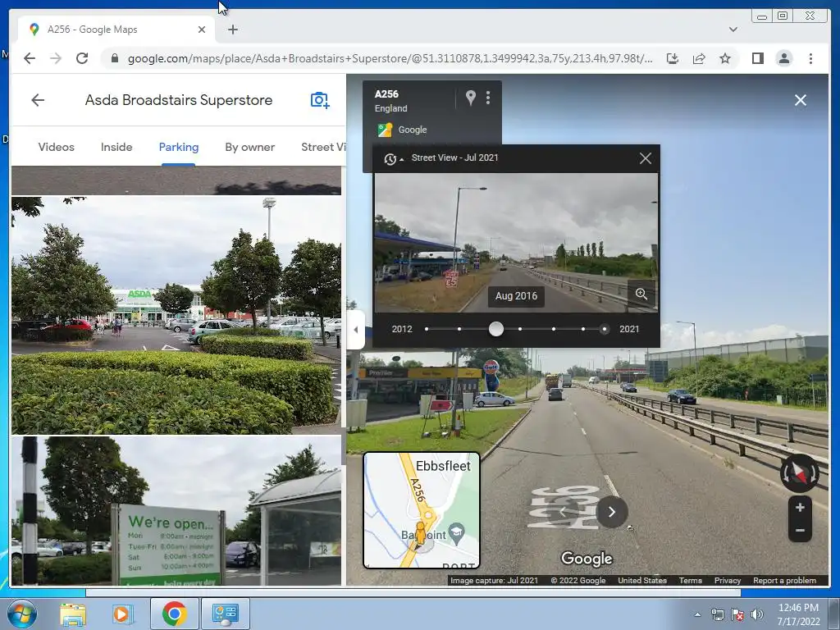The width and height of the screenshot is (840, 630).
Task: Collapse the side panel arrow
Action: tap(356, 330)
